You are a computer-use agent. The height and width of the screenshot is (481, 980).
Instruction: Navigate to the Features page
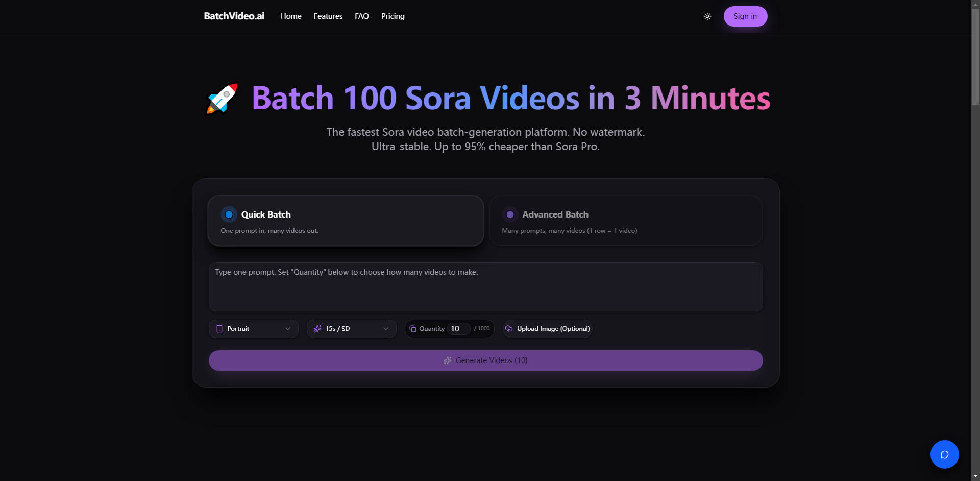(328, 16)
